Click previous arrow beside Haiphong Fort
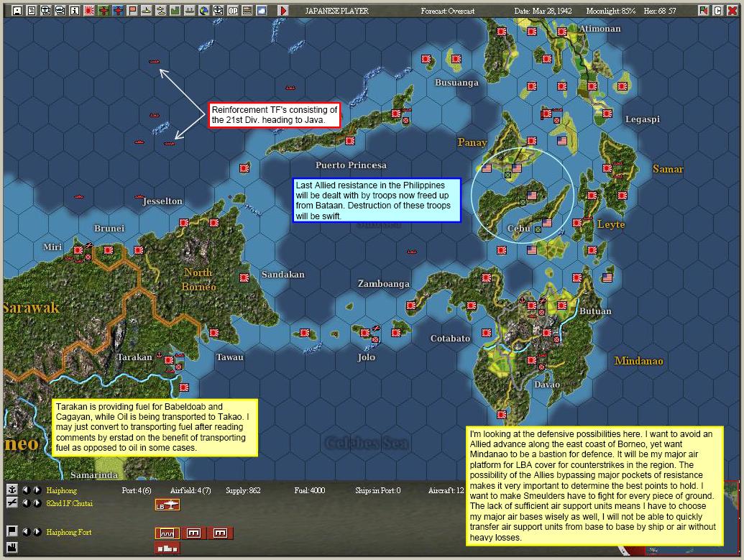744x560 pixels. click(x=26, y=531)
